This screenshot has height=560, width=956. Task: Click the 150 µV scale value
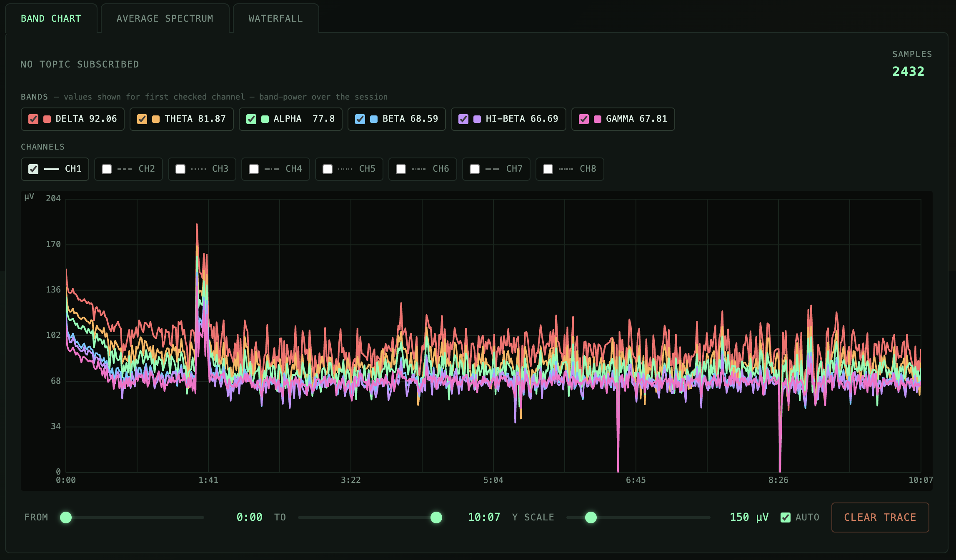[749, 517]
